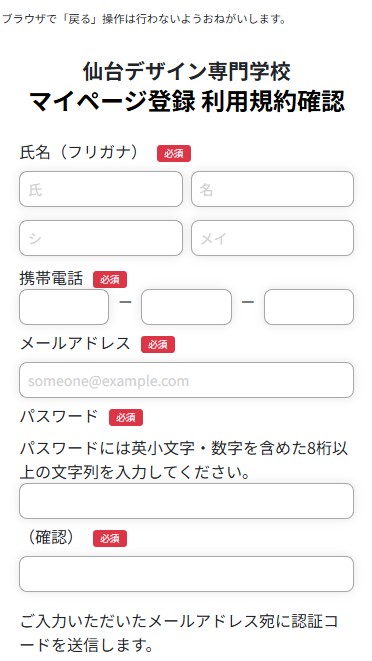The height and width of the screenshot is (661, 372).
Task: Click the 氏 (family name) input field
Action: point(101,189)
